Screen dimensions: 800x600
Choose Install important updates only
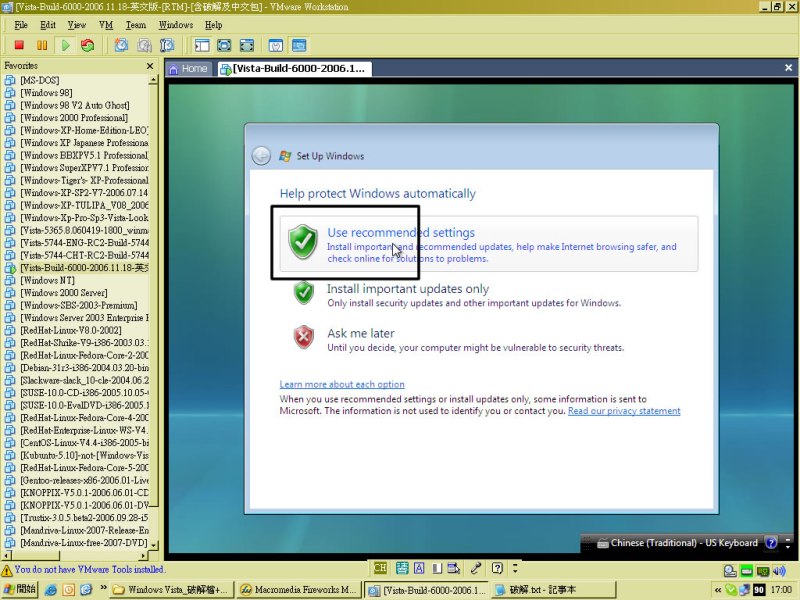tap(457, 295)
